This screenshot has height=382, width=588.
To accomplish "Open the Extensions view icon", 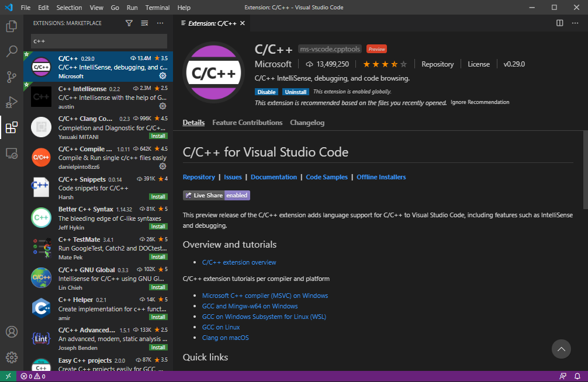I will click(x=12, y=127).
